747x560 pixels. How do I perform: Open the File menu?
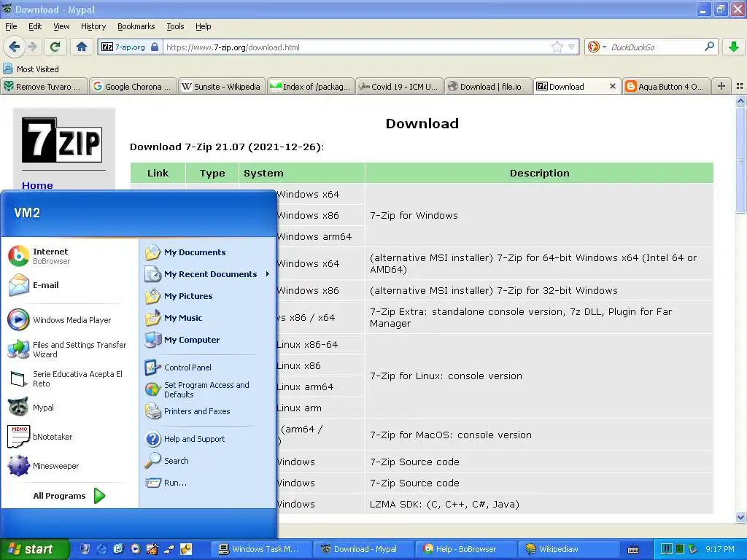coord(11,26)
